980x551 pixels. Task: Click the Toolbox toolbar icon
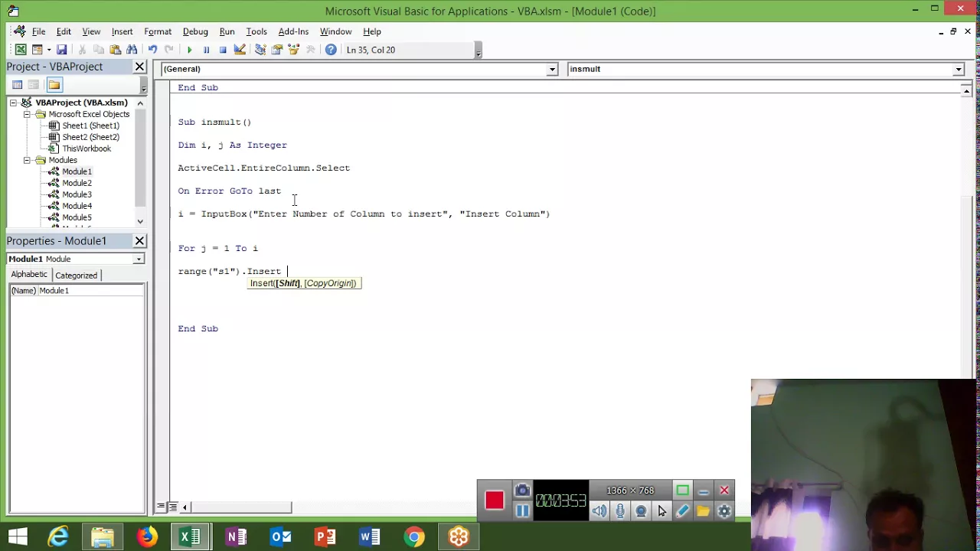[x=311, y=50]
